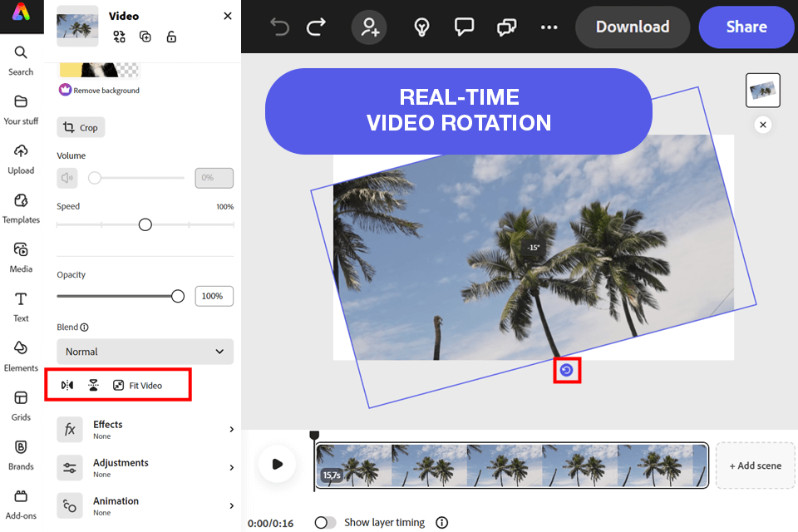Click the volume percentage field showing 0%

tap(214, 178)
